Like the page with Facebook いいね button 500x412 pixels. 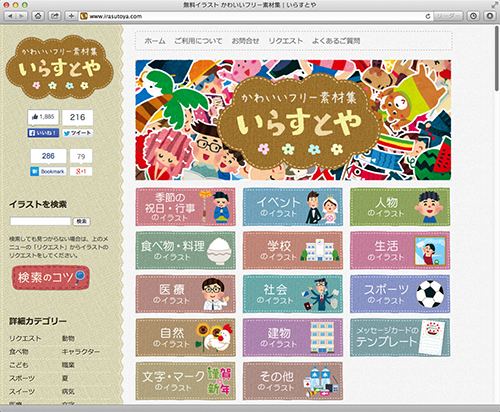(43, 133)
